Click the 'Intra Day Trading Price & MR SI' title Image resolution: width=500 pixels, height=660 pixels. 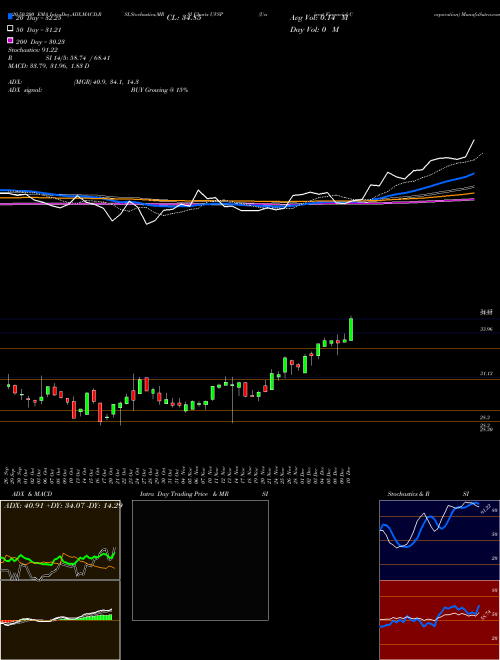click(x=204, y=494)
